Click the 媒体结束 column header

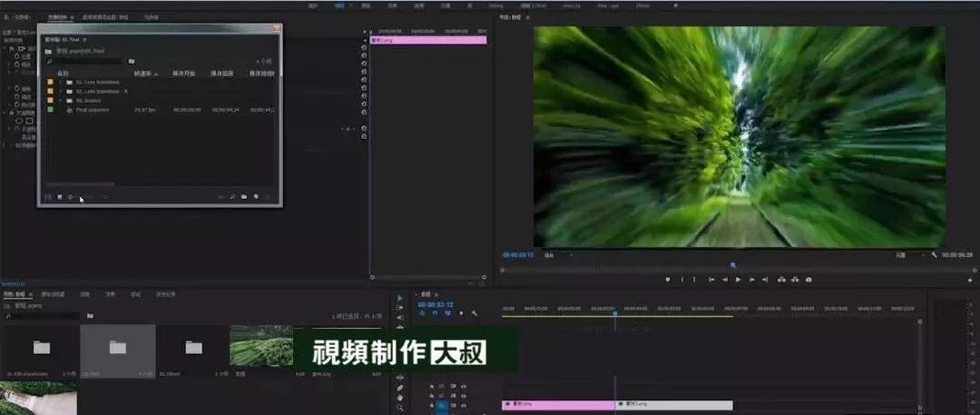pyautogui.click(x=222, y=74)
